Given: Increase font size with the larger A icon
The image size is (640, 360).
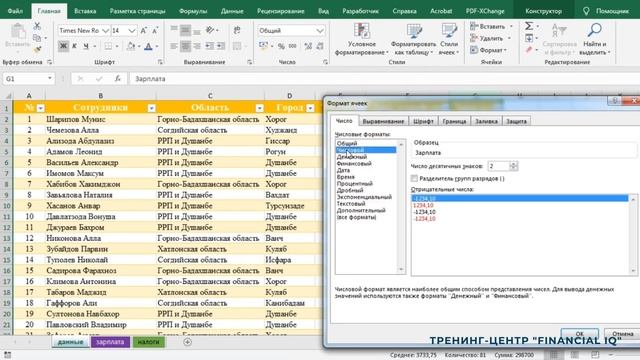Looking at the screenshot, I should (x=144, y=31).
